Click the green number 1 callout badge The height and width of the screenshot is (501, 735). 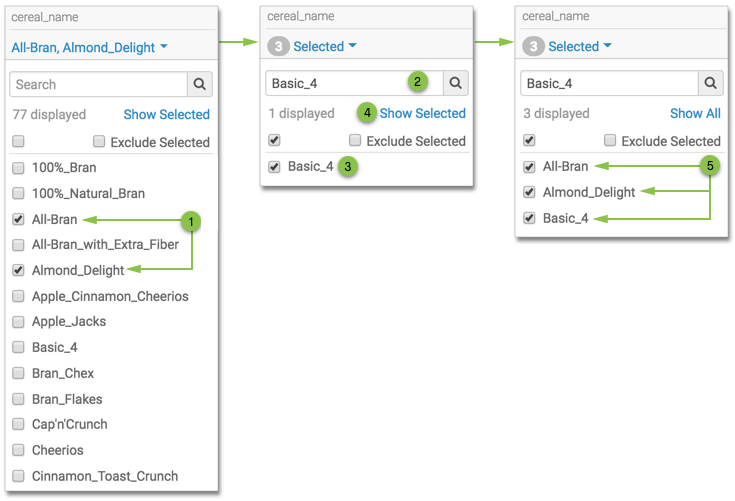pyautogui.click(x=191, y=219)
